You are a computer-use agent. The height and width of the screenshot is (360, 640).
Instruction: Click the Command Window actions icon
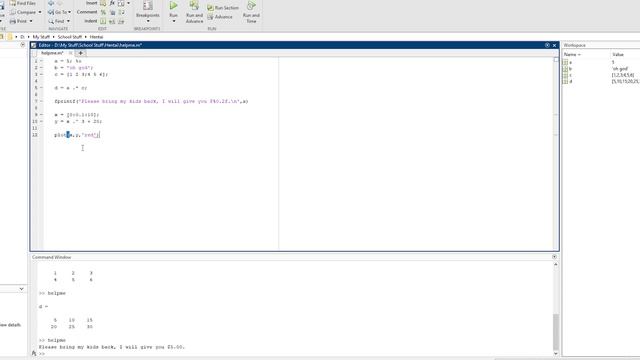[x=554, y=257]
